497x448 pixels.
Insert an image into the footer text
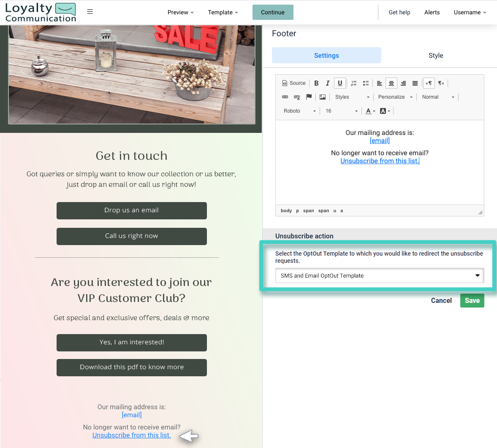click(x=323, y=97)
